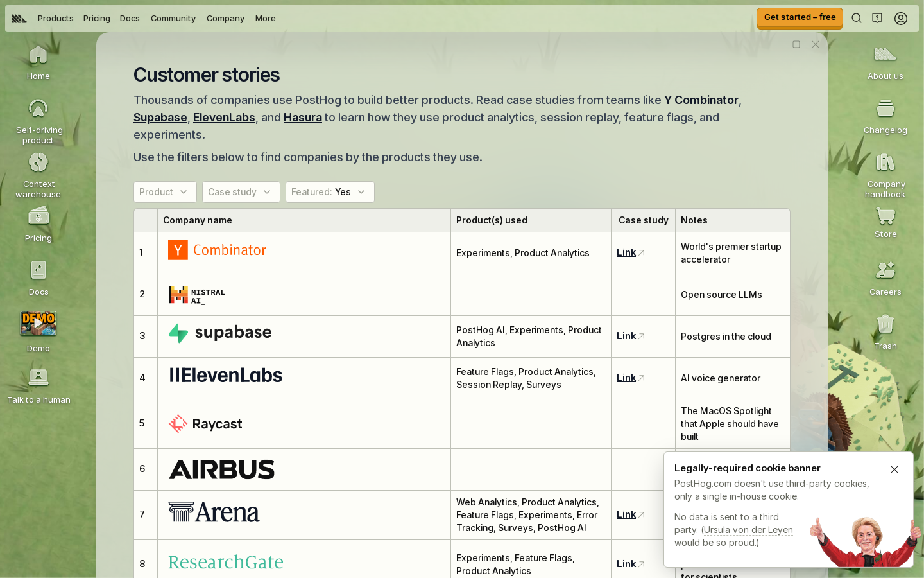This screenshot has height=578, width=924.
Task: Click the help chat icon in top bar
Action: (877, 18)
